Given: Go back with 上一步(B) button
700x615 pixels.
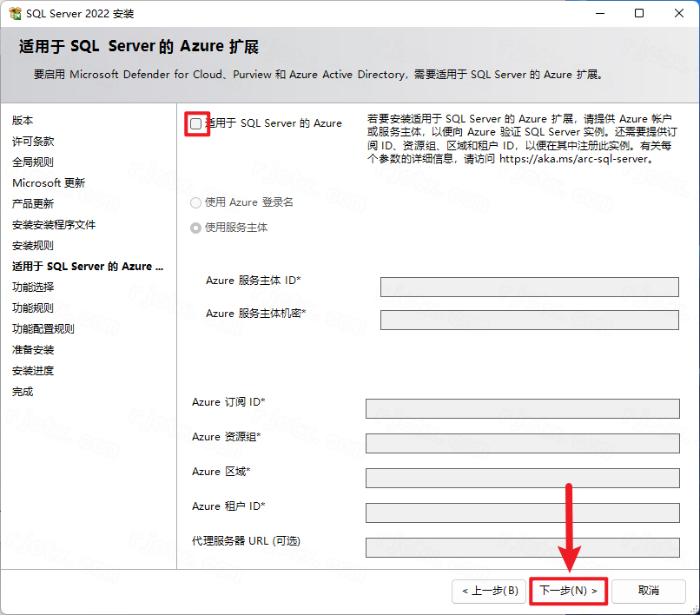Looking at the screenshot, I should point(489,591).
